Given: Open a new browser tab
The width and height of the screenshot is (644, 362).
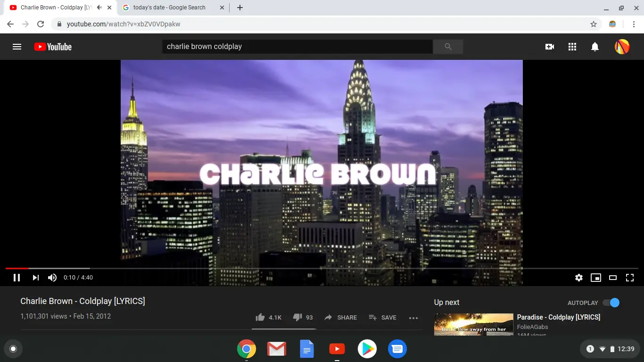Looking at the screenshot, I should (240, 8).
